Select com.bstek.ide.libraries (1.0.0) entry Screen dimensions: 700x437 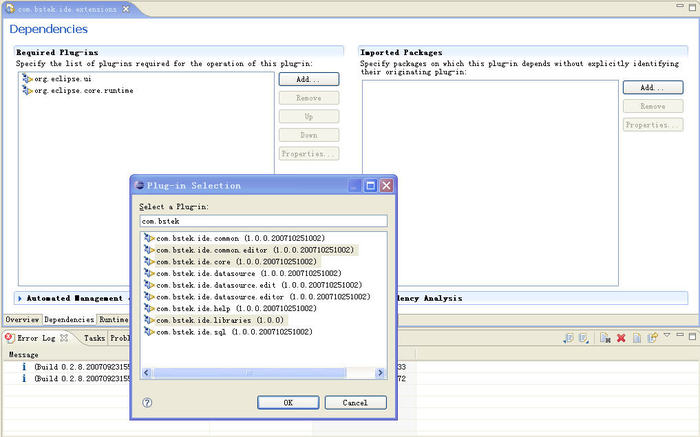click(x=220, y=320)
